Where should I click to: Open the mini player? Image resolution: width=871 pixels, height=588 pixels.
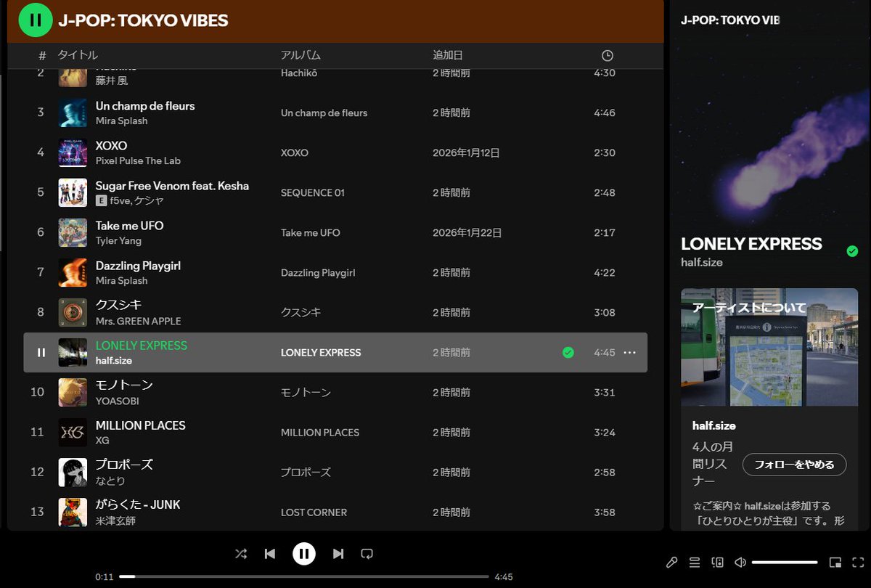pos(835,563)
